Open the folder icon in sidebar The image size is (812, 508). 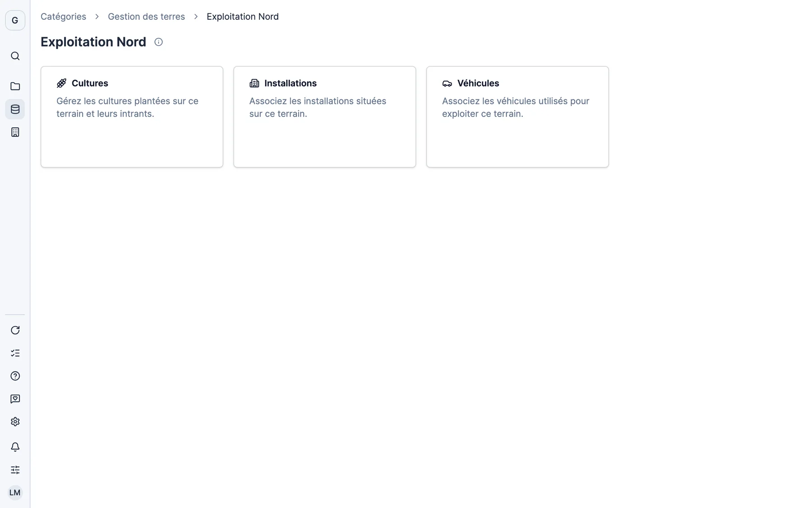[15, 86]
